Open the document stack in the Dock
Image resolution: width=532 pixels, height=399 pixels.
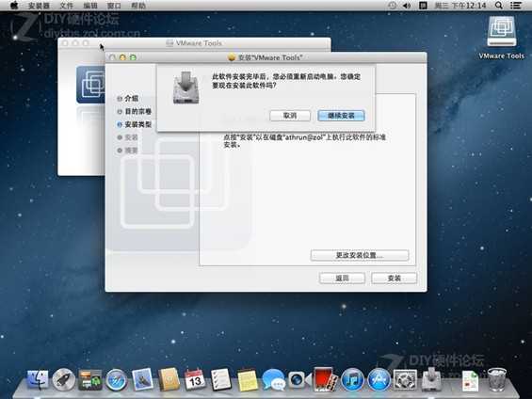click(470, 381)
